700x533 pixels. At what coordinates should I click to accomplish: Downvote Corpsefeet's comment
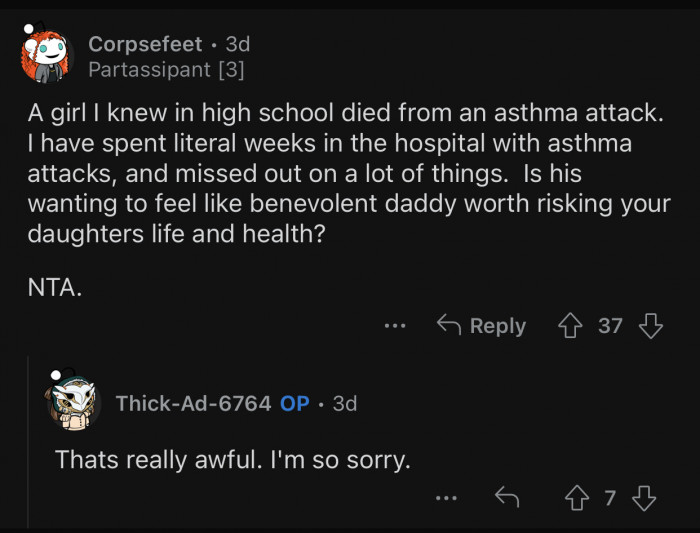[649, 326]
